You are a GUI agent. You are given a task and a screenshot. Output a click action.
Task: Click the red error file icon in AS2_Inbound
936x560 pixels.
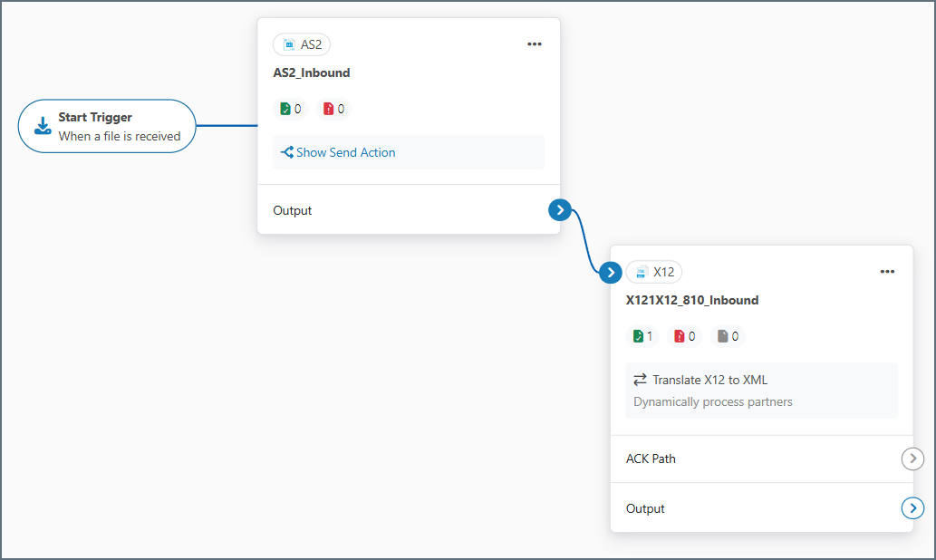[328, 109]
